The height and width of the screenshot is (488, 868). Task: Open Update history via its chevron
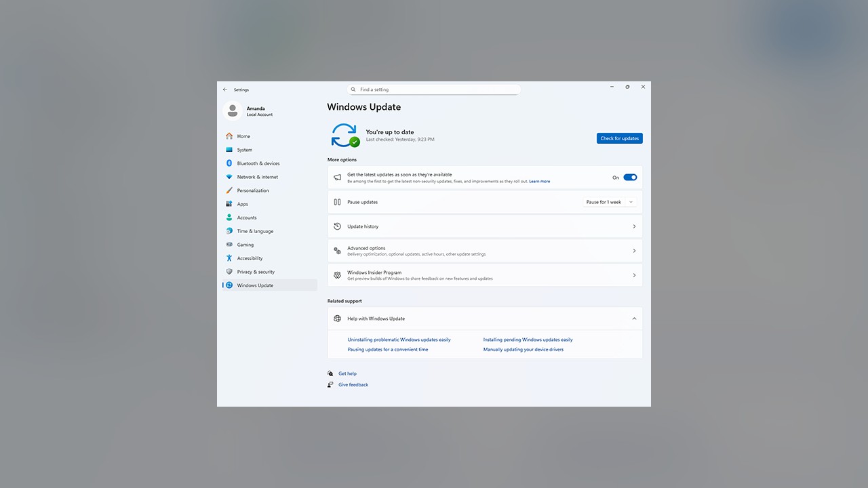(x=634, y=226)
